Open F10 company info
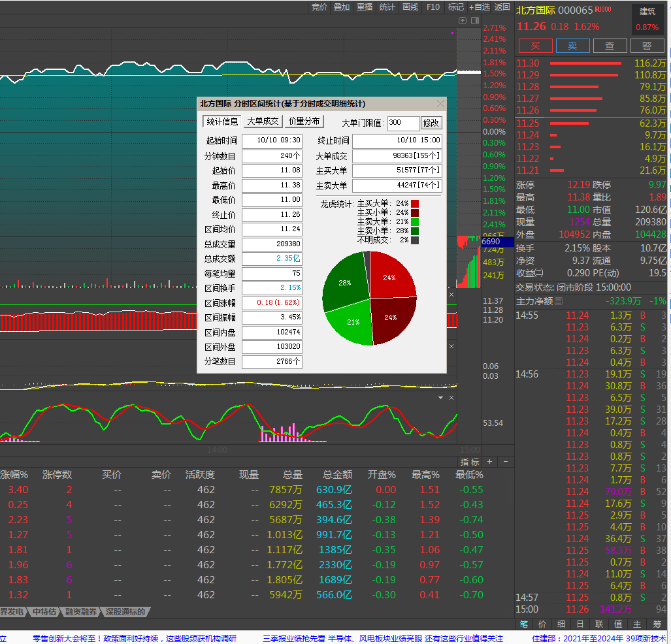Image resolution: width=671 pixels, height=644 pixels. (433, 7)
